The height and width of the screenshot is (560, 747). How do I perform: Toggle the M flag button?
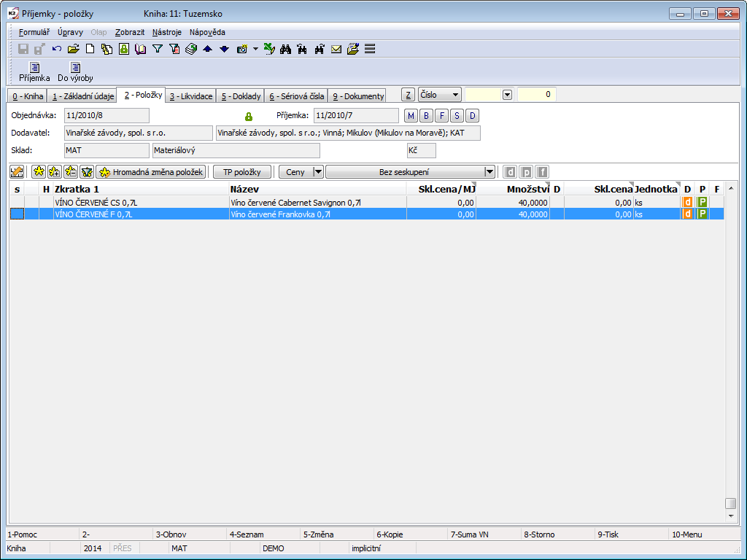[411, 116]
